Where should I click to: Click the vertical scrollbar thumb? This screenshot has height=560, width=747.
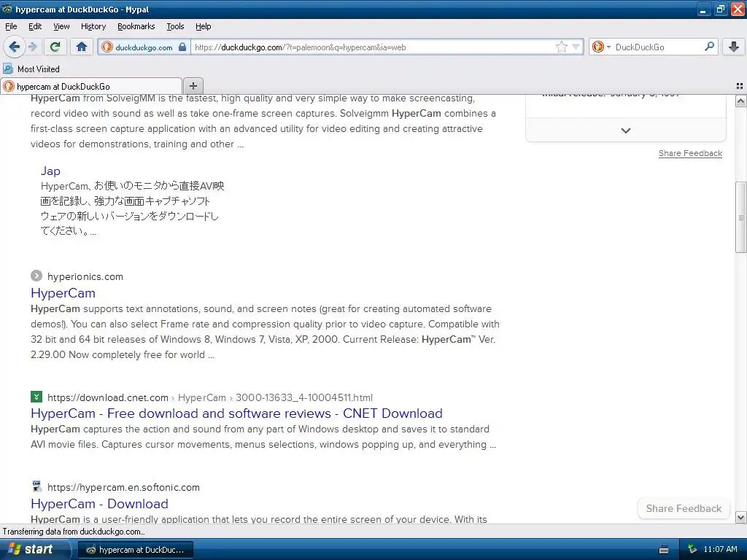(x=741, y=217)
